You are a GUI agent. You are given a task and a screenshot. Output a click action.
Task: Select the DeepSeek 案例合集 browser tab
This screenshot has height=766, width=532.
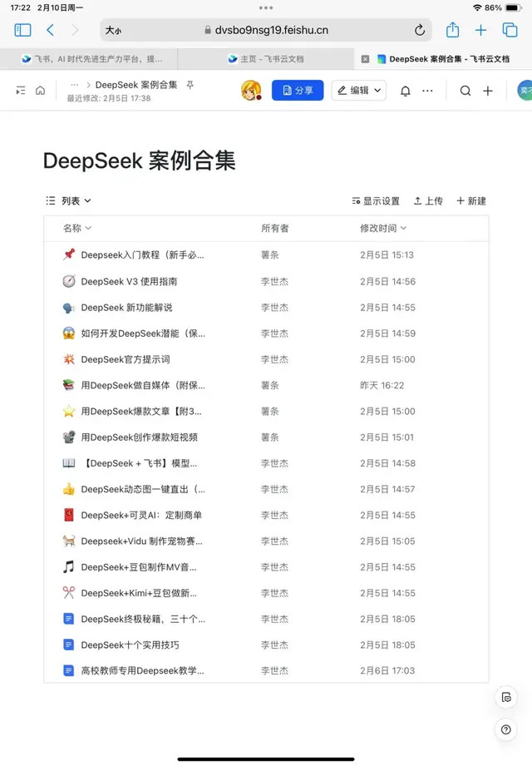click(443, 59)
